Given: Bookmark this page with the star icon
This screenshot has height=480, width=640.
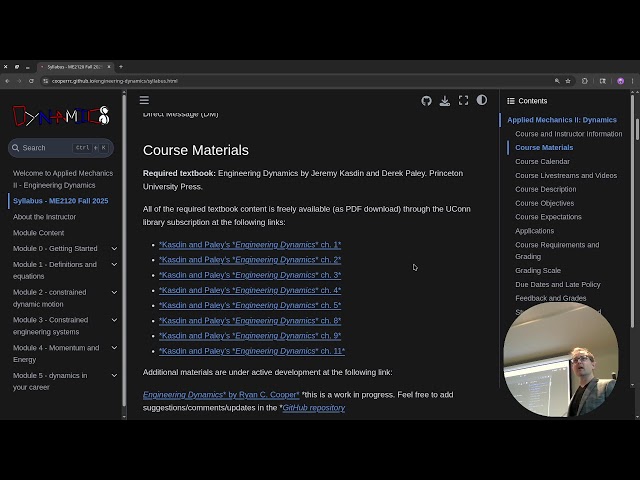Looking at the screenshot, I should (x=568, y=81).
